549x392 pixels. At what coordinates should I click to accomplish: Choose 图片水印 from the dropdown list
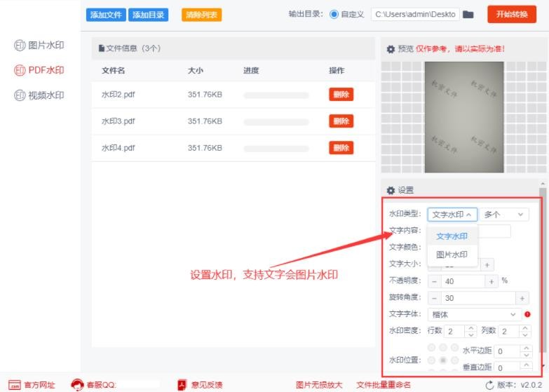point(452,255)
